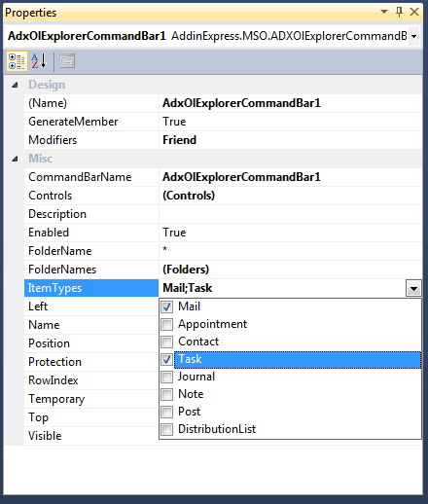The image size is (428, 504).
Task: Click the Misc category header
Action: (x=41, y=159)
